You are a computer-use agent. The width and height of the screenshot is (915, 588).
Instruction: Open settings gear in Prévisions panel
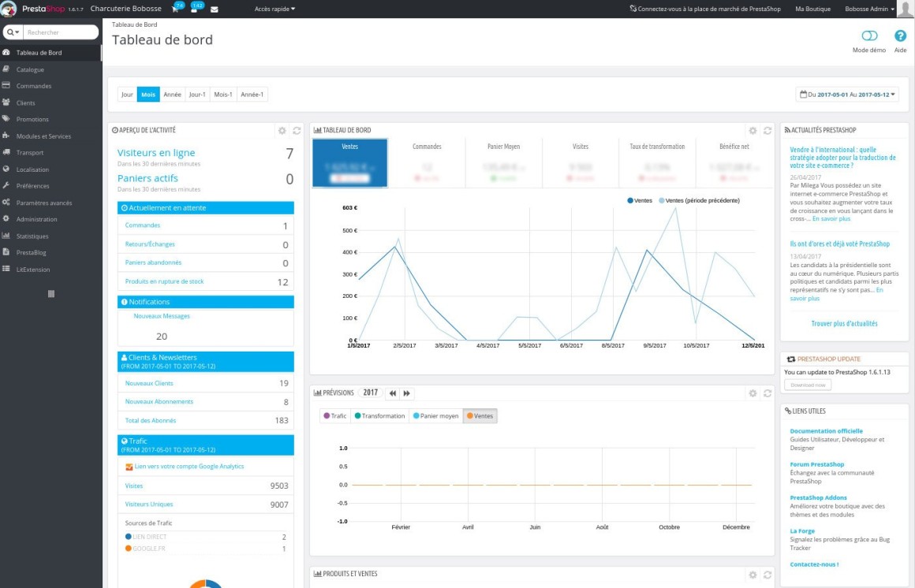tap(753, 394)
